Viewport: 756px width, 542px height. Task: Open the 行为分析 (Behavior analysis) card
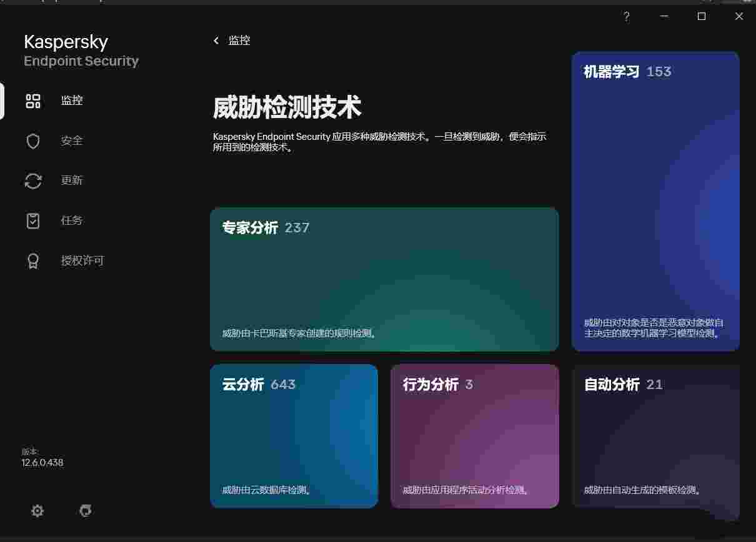click(474, 436)
